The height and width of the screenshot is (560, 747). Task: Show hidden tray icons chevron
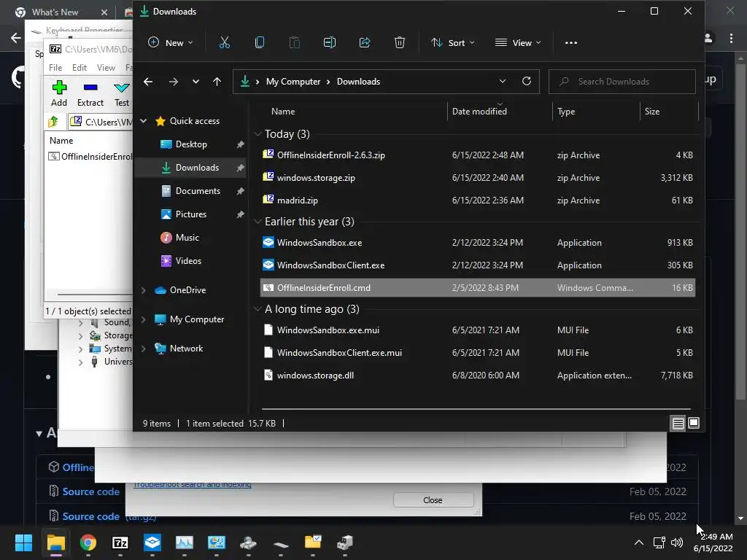pyautogui.click(x=639, y=542)
